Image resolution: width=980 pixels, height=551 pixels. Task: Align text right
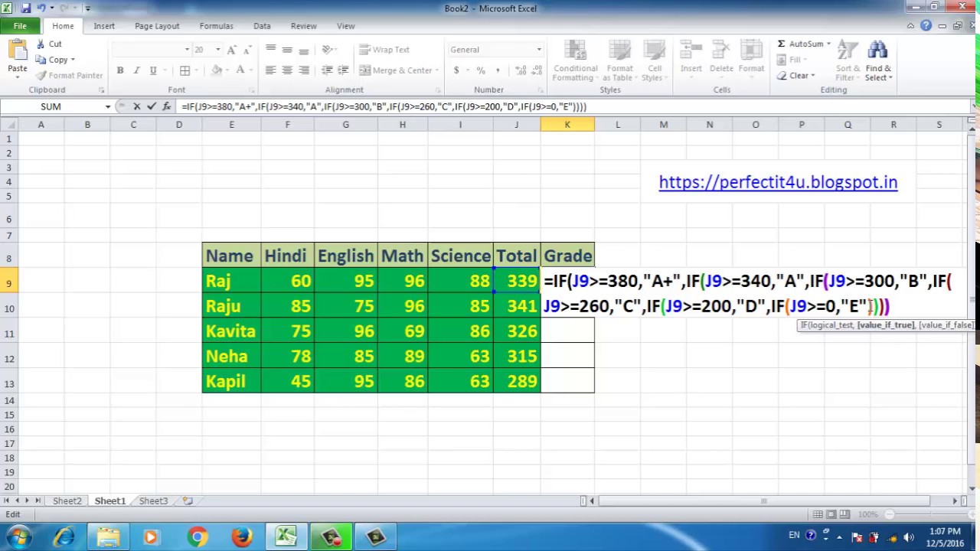pyautogui.click(x=304, y=70)
